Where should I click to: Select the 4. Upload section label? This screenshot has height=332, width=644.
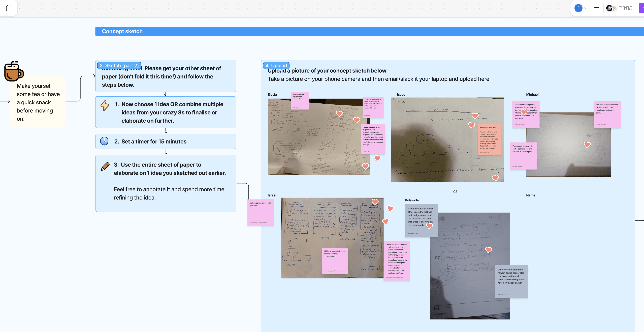click(276, 66)
